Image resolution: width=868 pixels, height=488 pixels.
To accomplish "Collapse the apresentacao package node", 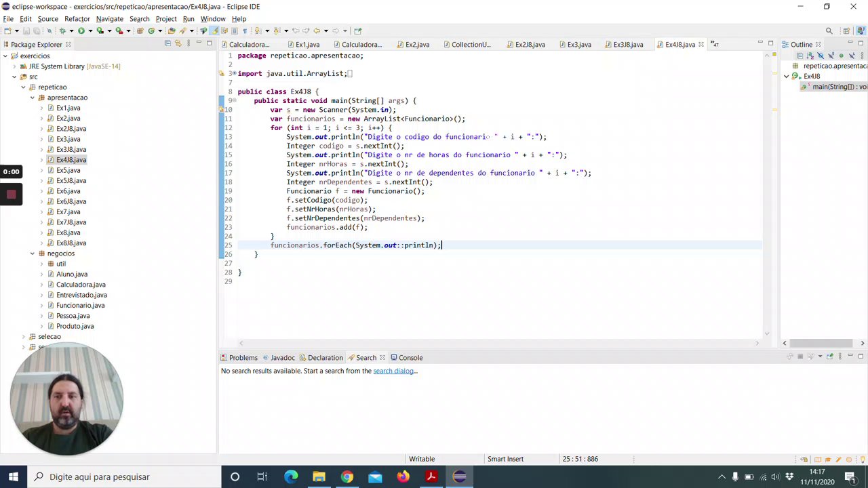I will (32, 98).
